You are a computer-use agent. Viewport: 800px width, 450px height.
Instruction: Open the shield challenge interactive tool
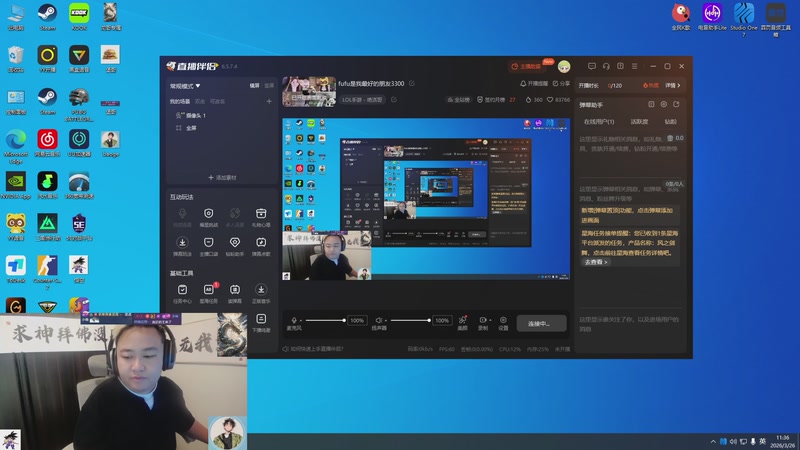point(208,217)
